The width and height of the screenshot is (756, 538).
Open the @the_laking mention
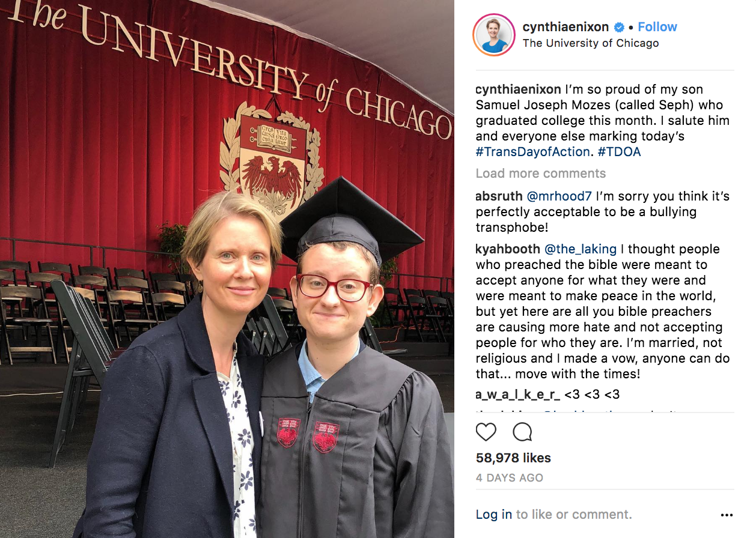click(x=581, y=249)
